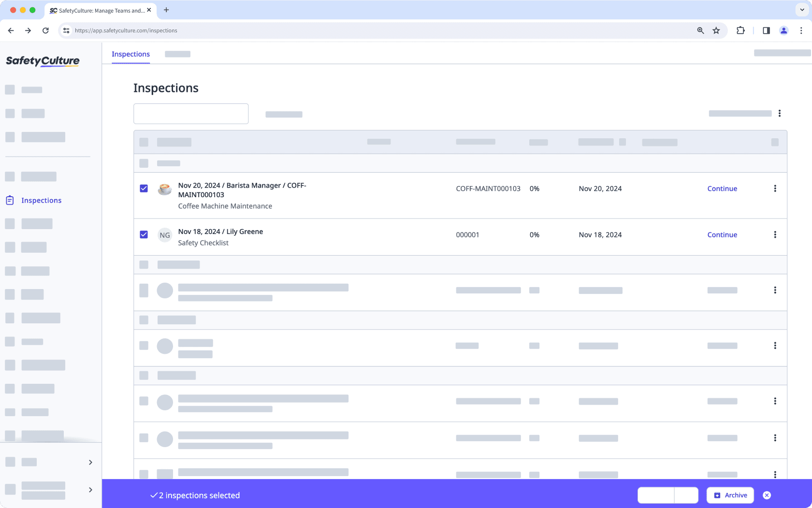The height and width of the screenshot is (508, 812).
Task: Check the select-all checkbox in table header
Action: tap(144, 142)
